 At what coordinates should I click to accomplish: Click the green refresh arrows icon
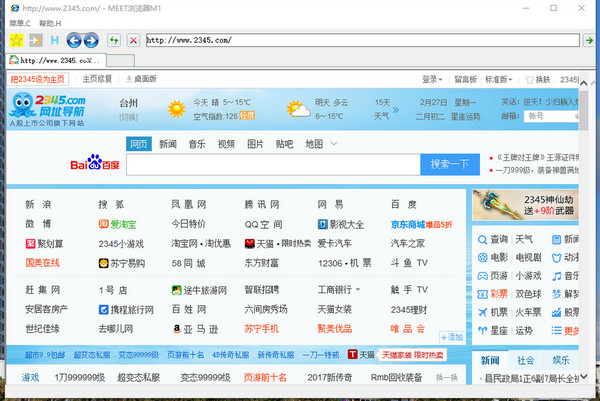[x=112, y=40]
